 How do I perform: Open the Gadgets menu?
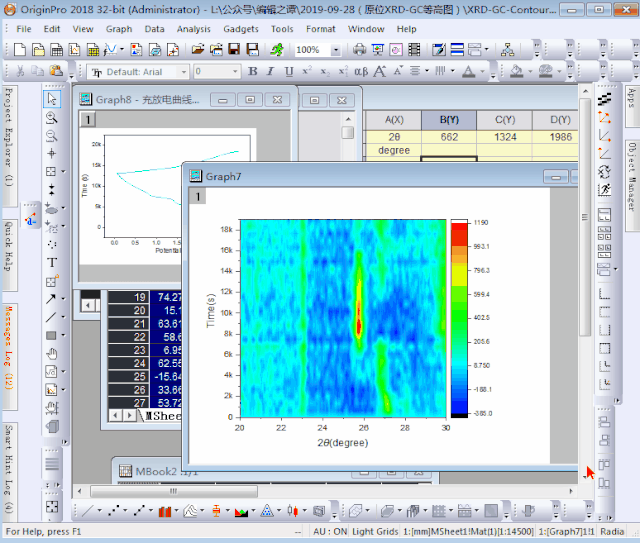pos(240,29)
